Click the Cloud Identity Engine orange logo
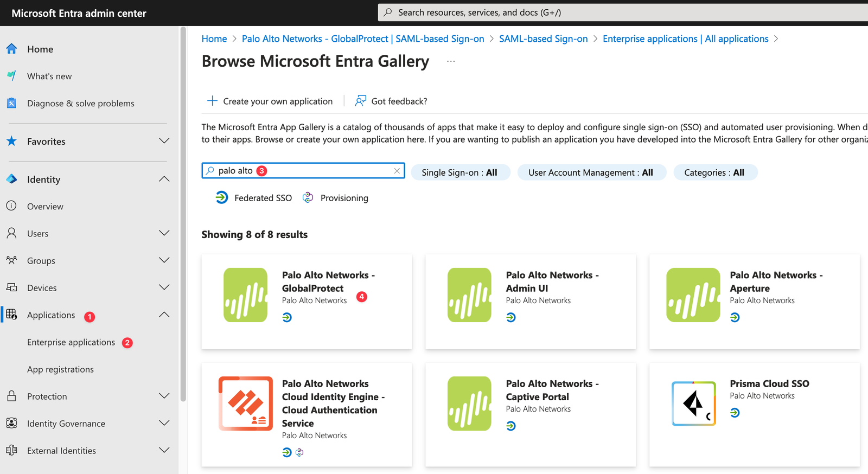This screenshot has height=474, width=868. [245, 403]
